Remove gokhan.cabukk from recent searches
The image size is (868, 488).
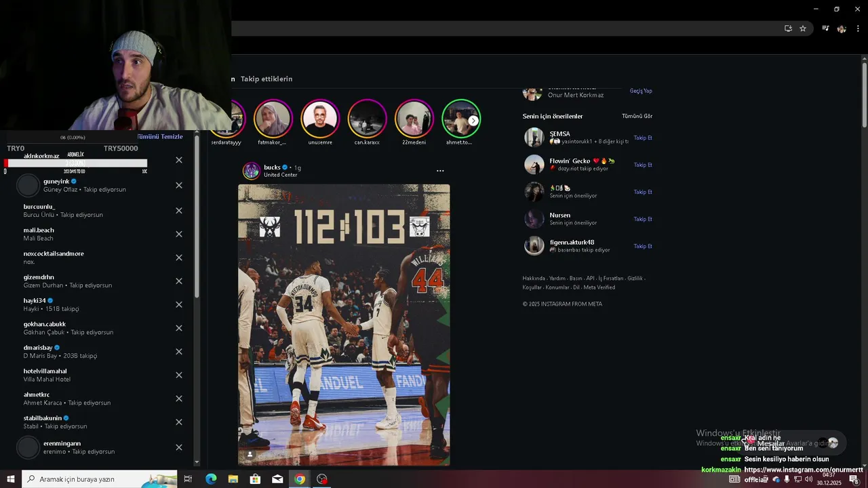179,328
